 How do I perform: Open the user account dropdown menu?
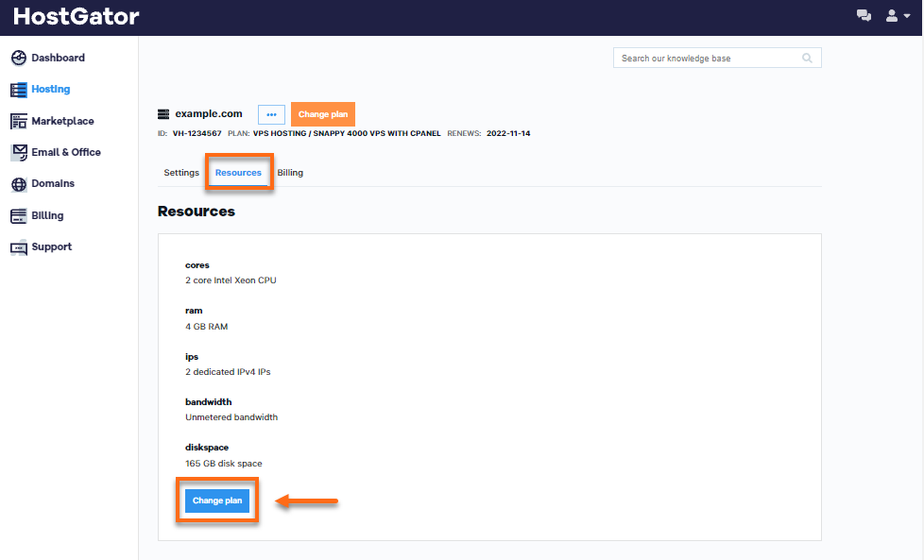(x=898, y=16)
